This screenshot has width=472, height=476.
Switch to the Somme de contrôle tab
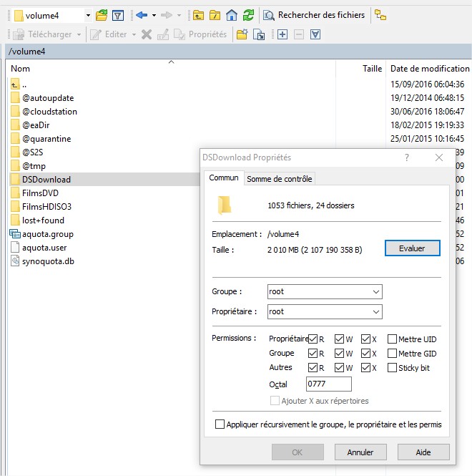coord(279,179)
